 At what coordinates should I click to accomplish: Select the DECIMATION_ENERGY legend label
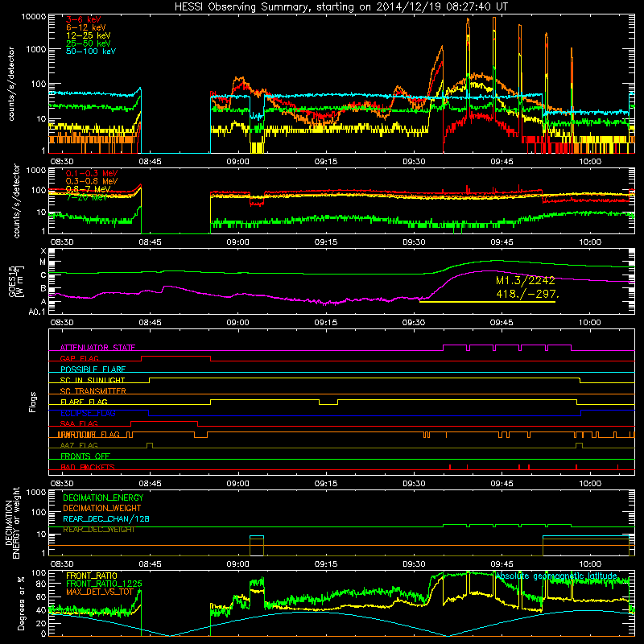(x=103, y=497)
